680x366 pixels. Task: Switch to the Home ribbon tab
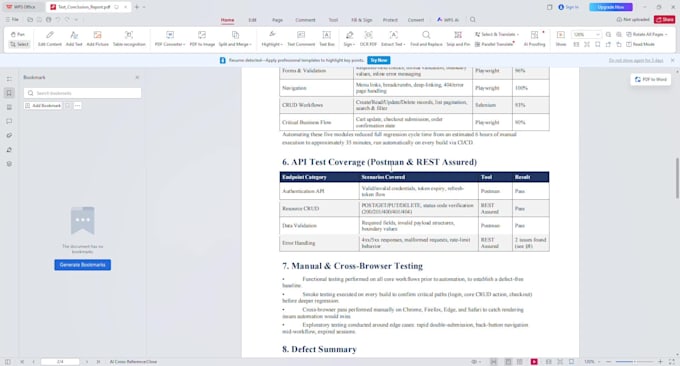[x=227, y=20]
